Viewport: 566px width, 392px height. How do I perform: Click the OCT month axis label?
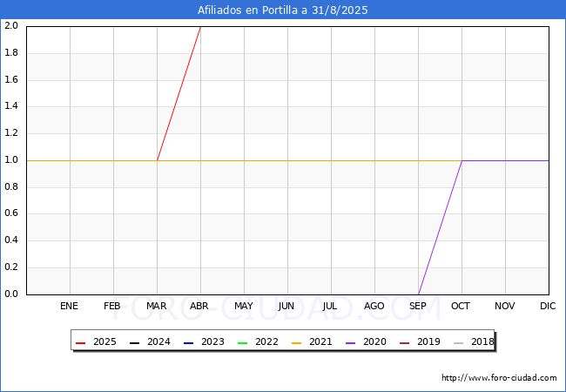coord(461,306)
